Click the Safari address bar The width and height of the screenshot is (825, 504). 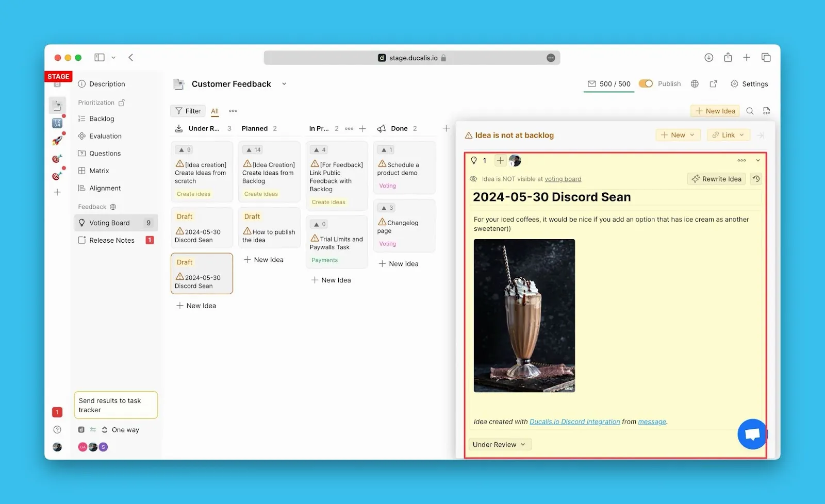coord(411,58)
